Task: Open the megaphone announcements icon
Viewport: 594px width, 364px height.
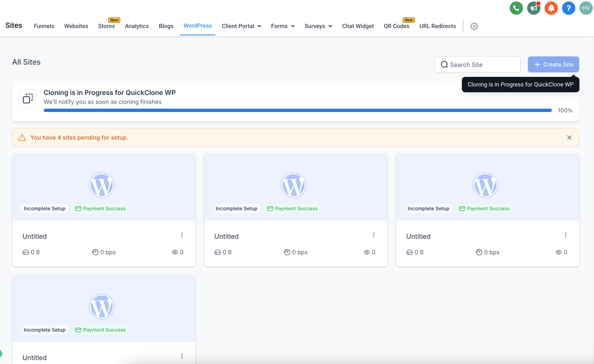Action: click(x=533, y=8)
